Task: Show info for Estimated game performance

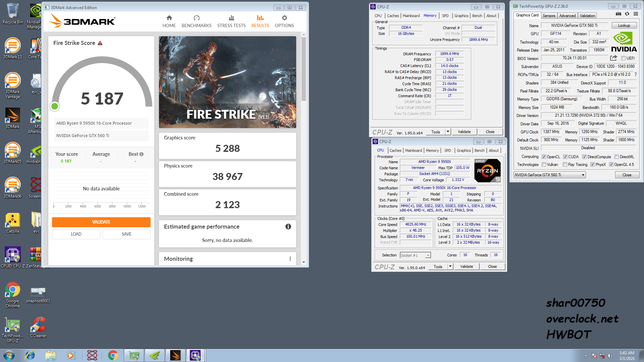Action: pos(288,227)
